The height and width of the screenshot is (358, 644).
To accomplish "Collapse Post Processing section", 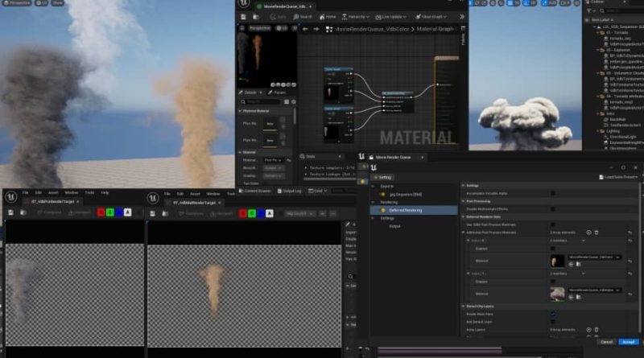I will tap(464, 201).
